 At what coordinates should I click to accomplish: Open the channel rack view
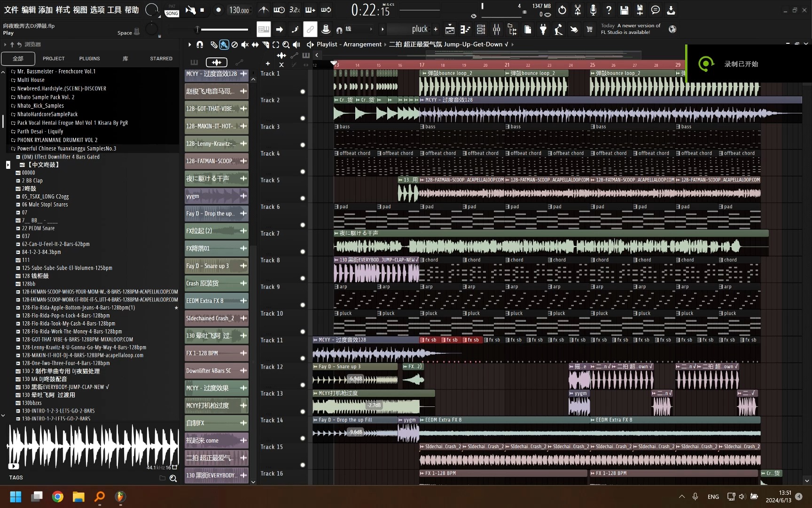(x=481, y=30)
